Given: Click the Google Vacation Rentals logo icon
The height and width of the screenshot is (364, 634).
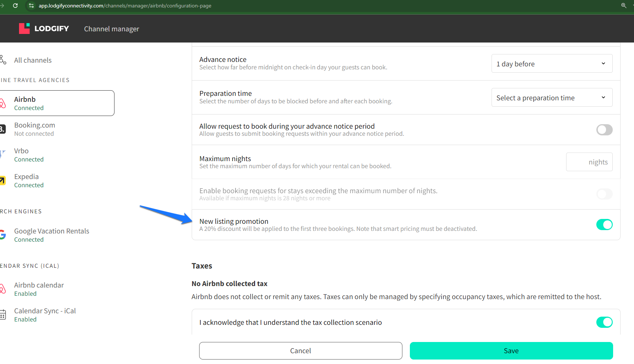Looking at the screenshot, I should pyautogui.click(x=3, y=235).
